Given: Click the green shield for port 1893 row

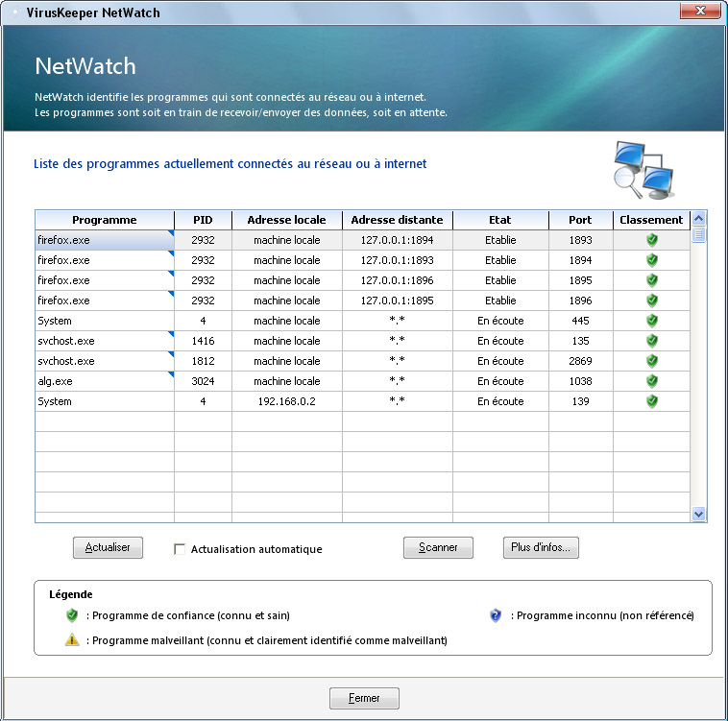Looking at the screenshot, I should [652, 240].
